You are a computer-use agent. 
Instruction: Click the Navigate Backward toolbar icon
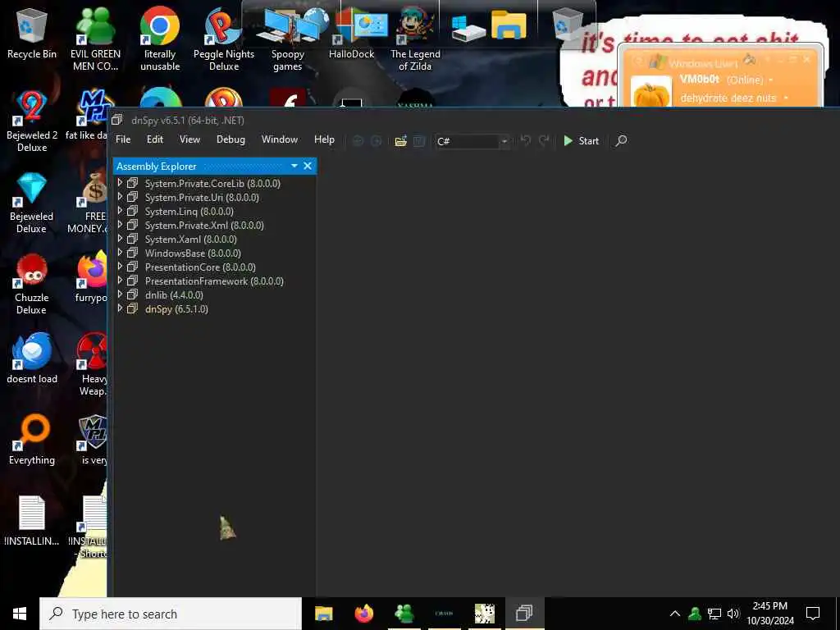[x=358, y=141]
